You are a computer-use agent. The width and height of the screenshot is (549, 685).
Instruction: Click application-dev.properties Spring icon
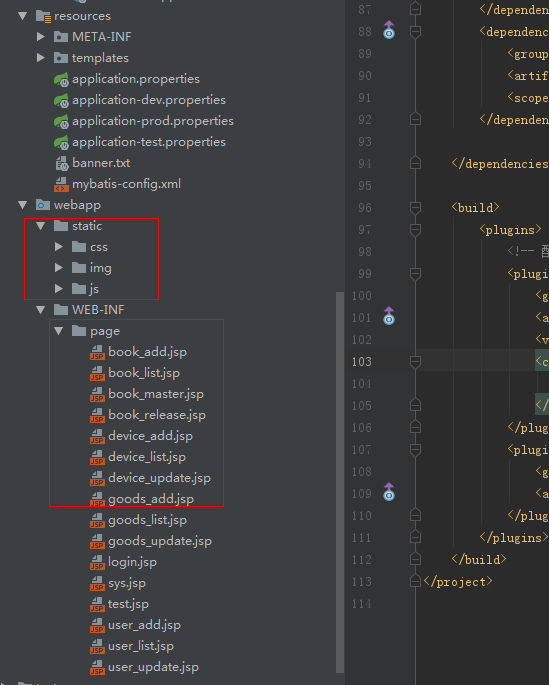61,100
